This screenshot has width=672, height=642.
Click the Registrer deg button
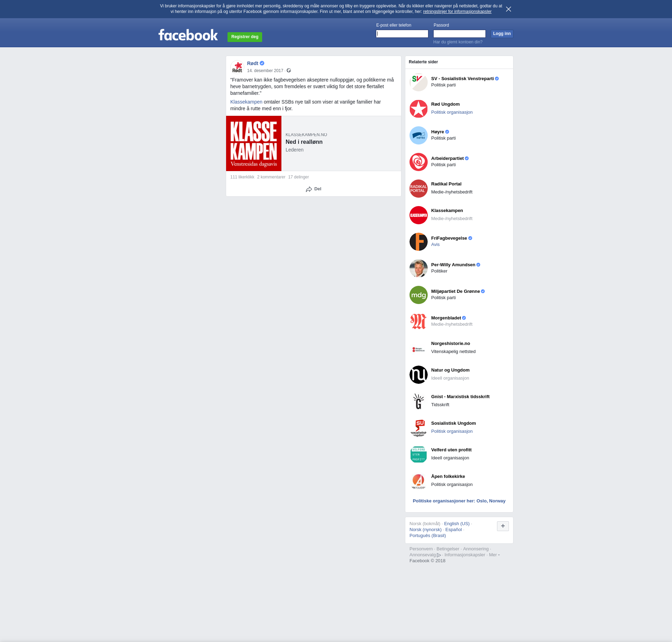click(x=245, y=37)
